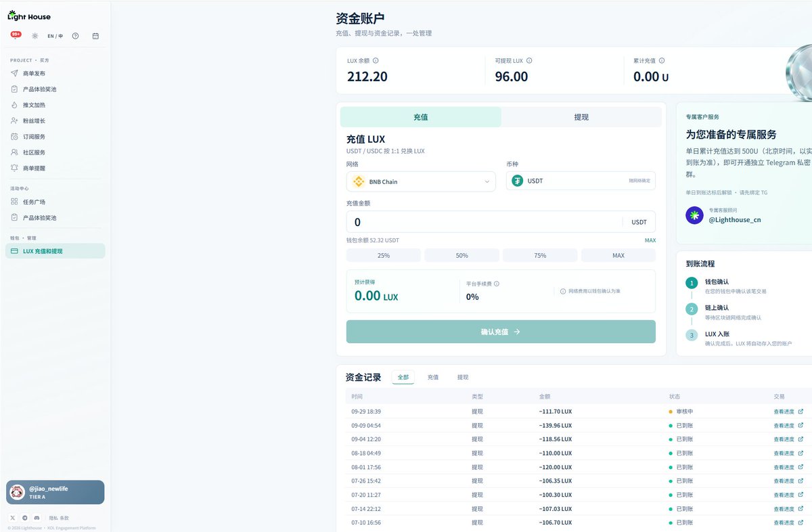Open the Telegram social icon

(25, 518)
